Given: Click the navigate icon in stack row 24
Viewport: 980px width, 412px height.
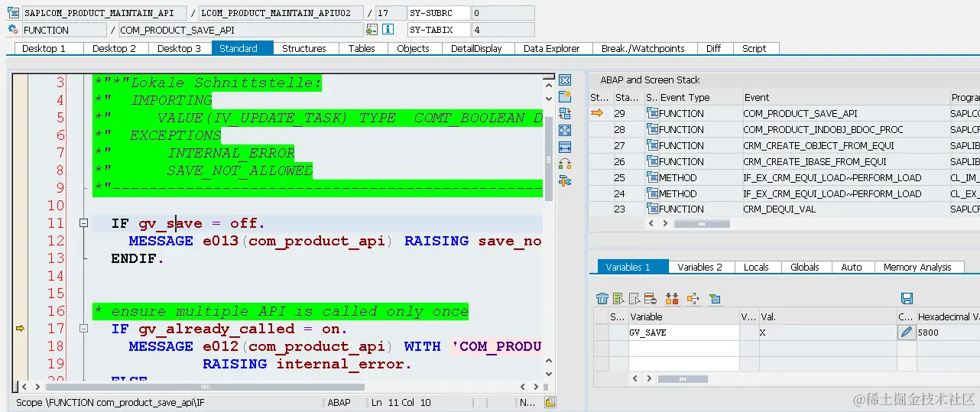Looking at the screenshot, I should (652, 193).
